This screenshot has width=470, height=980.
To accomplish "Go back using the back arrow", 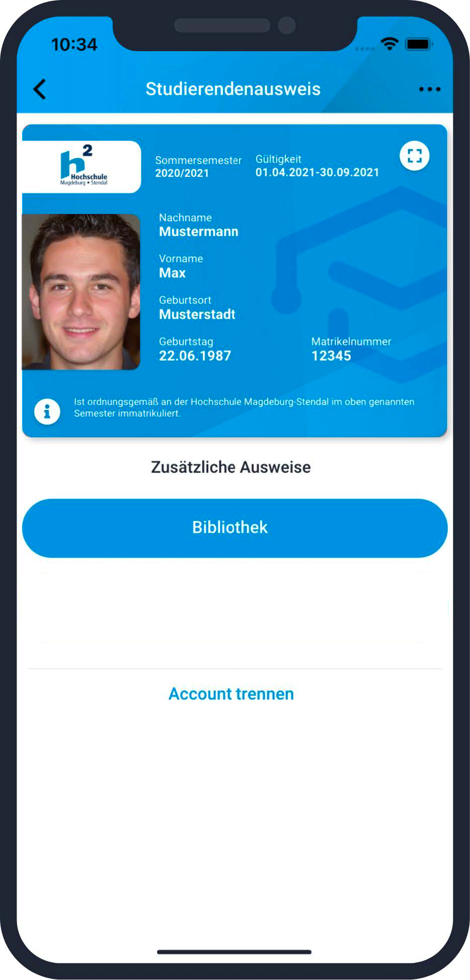I will coord(40,90).
